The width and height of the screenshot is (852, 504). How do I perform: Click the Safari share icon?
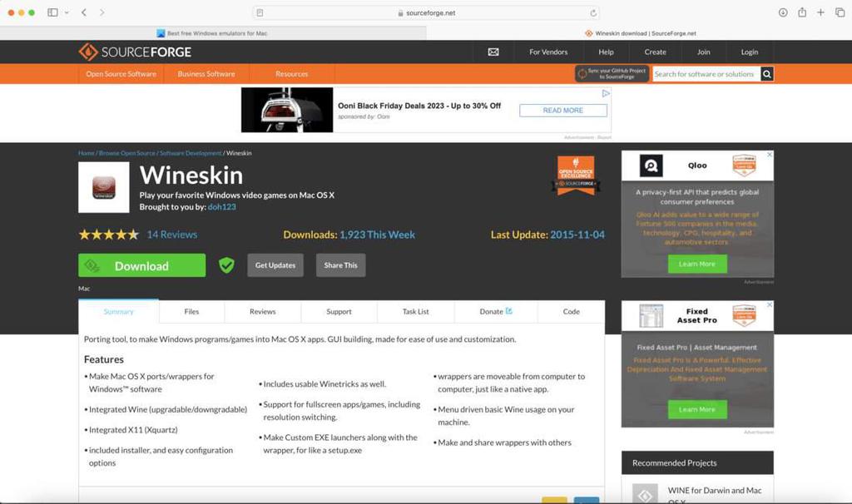(802, 12)
